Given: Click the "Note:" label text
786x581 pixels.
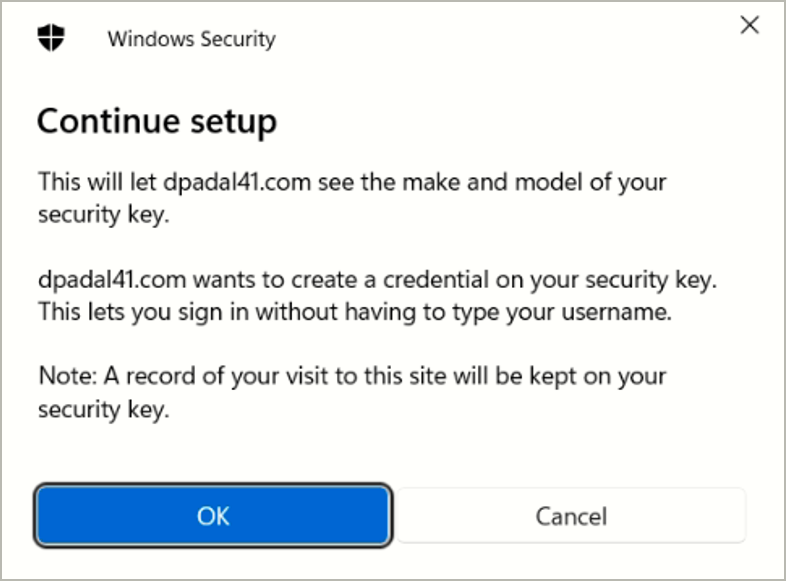Looking at the screenshot, I should click(65, 376).
